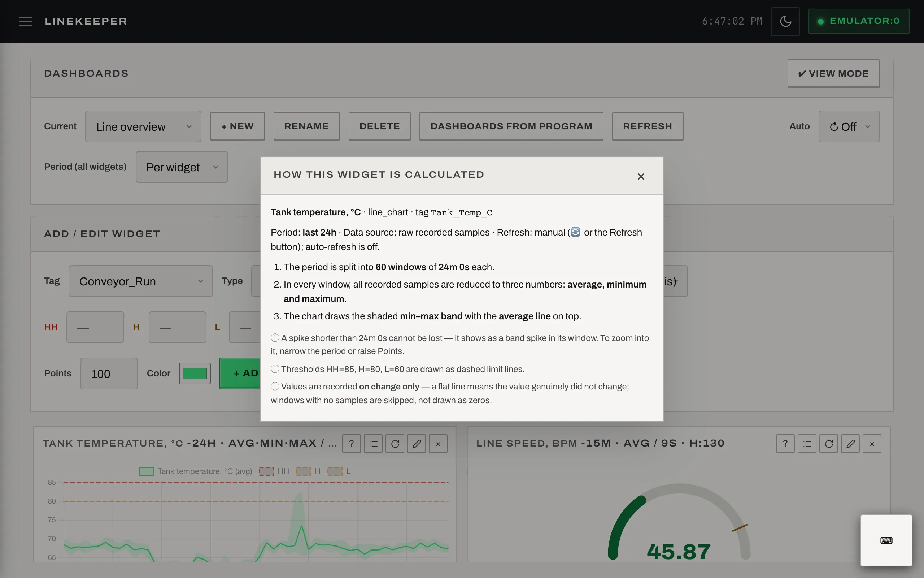
Task: Close the widget calculation dialog
Action: [641, 177]
